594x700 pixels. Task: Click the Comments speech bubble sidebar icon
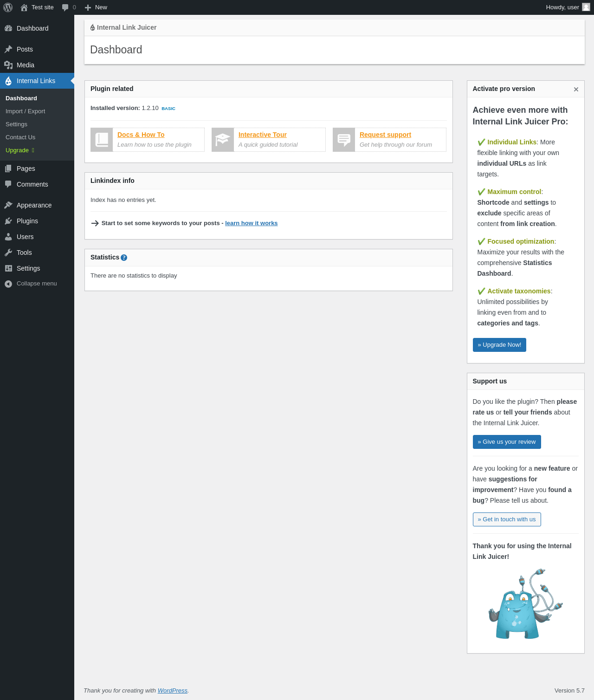pyautogui.click(x=8, y=184)
